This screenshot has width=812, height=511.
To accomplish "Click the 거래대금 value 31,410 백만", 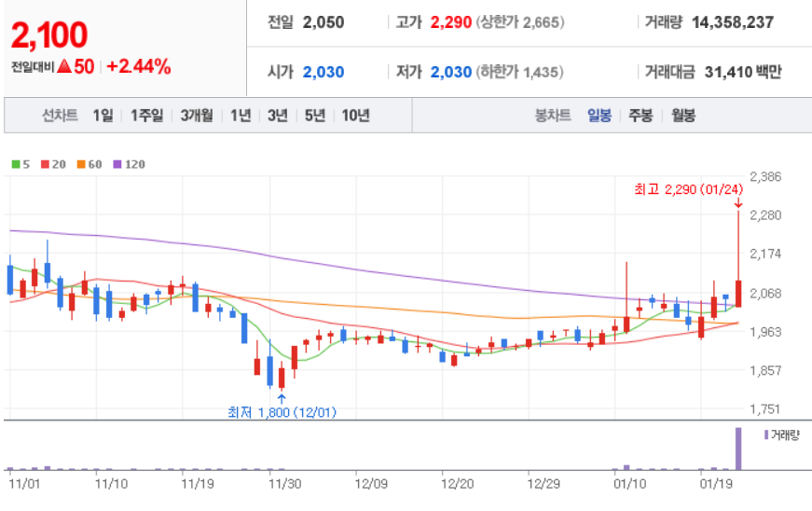I will coord(743,72).
